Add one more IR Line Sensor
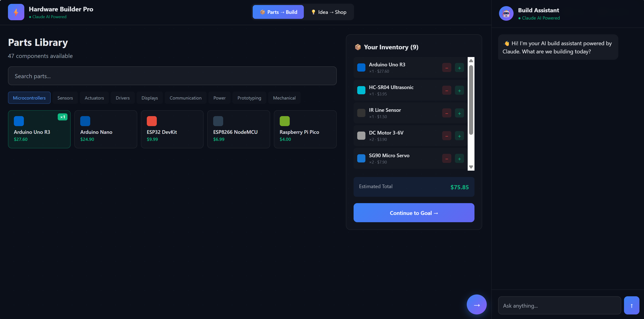Image resolution: width=644 pixels, height=319 pixels. 459,113
